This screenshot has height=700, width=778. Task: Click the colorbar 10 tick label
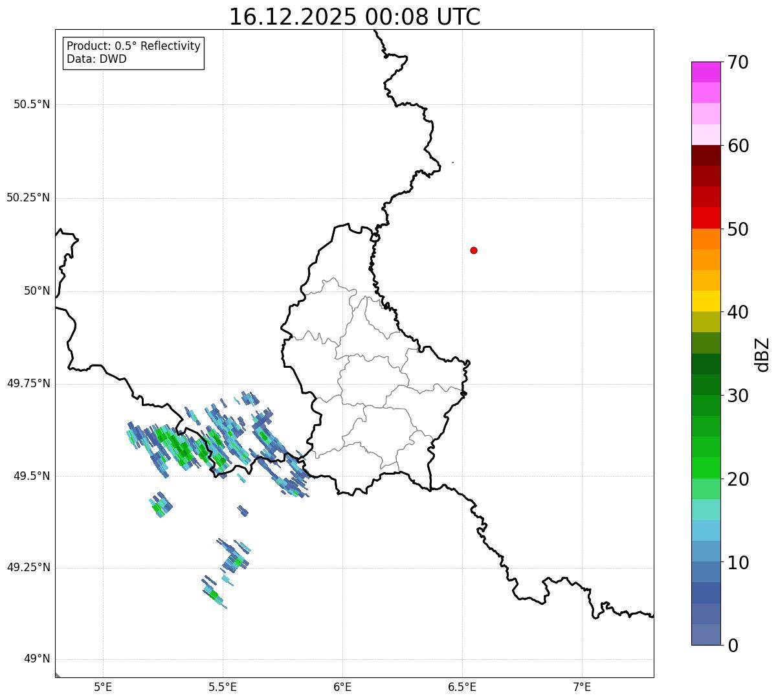738,563
